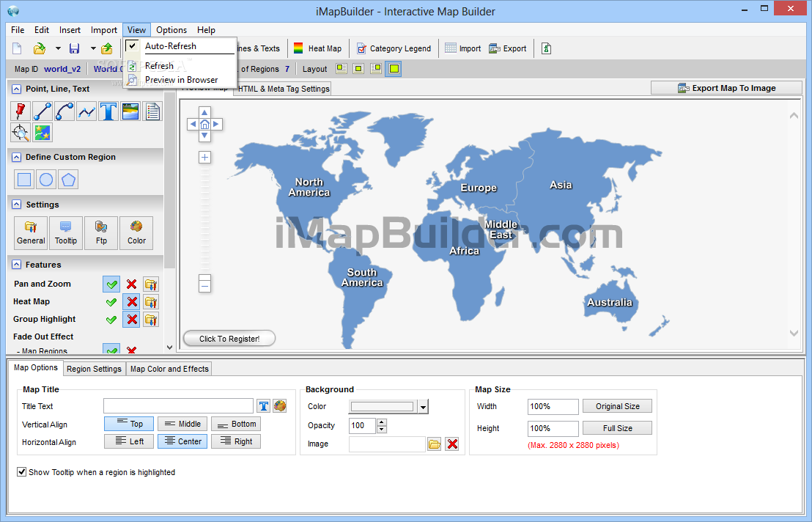The height and width of the screenshot is (522, 812).
Task: Choose the rectangle custom region shape
Action: tap(24, 180)
